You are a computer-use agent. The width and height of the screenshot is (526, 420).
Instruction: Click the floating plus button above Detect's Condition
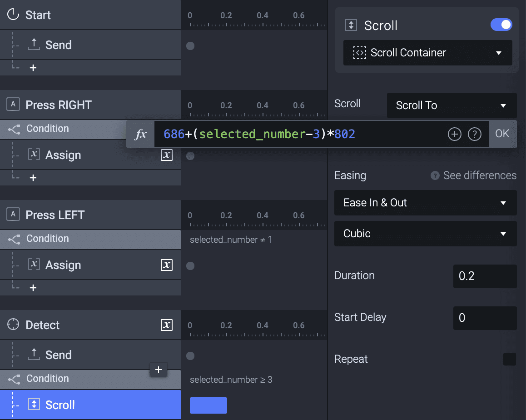[159, 370]
